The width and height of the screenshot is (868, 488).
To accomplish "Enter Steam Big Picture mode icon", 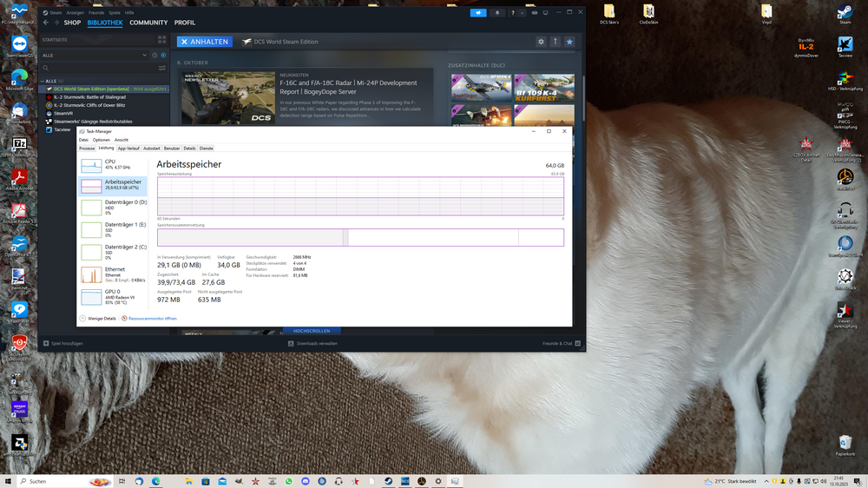I will (545, 13).
